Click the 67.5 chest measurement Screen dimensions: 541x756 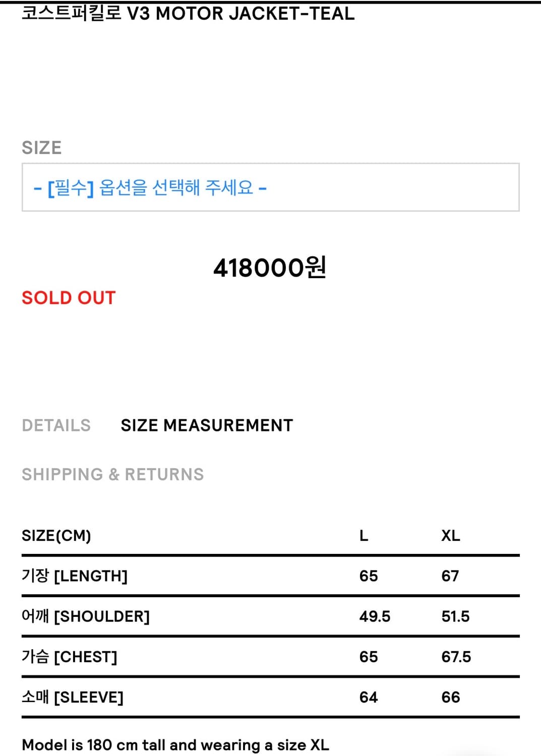pos(456,657)
